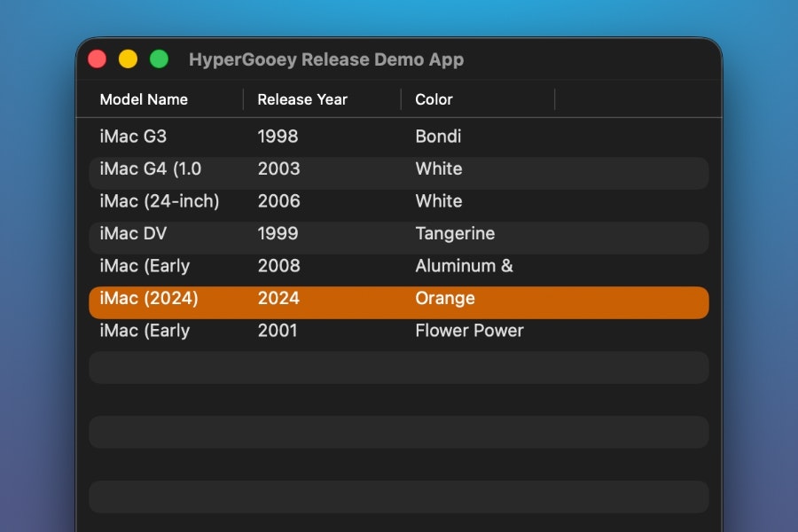
Task: Select the iMac DV model cell
Action: click(133, 234)
